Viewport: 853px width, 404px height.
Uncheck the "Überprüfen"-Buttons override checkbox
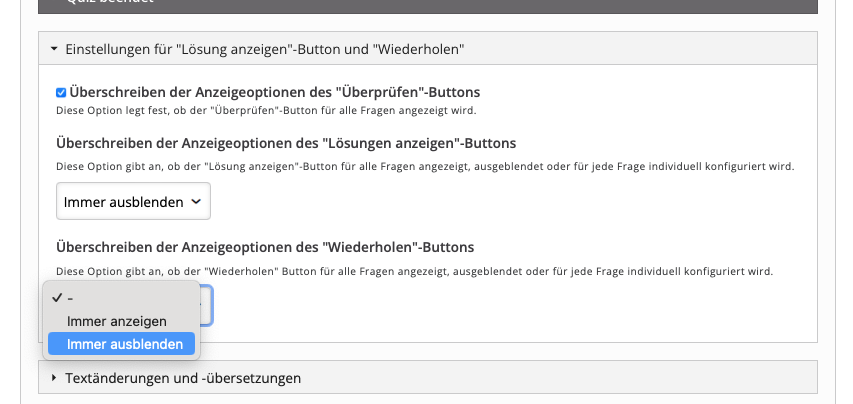pos(62,93)
